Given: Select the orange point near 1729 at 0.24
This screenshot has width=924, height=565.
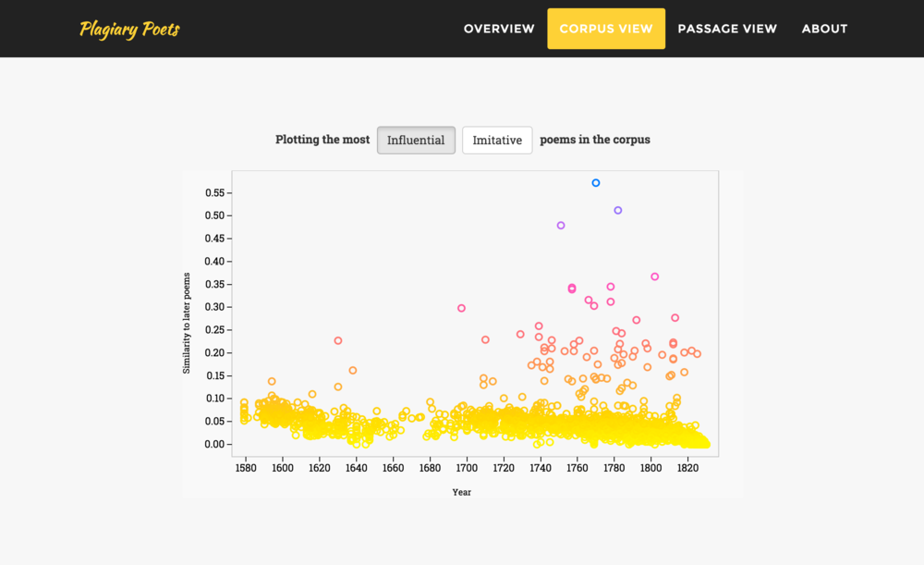Looking at the screenshot, I should tap(520, 334).
